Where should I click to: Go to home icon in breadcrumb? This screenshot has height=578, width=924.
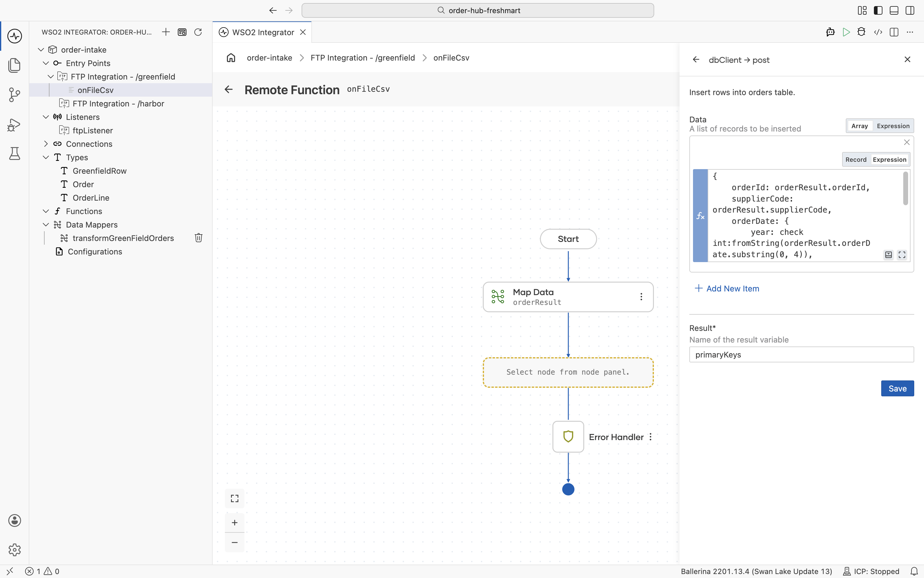(231, 58)
